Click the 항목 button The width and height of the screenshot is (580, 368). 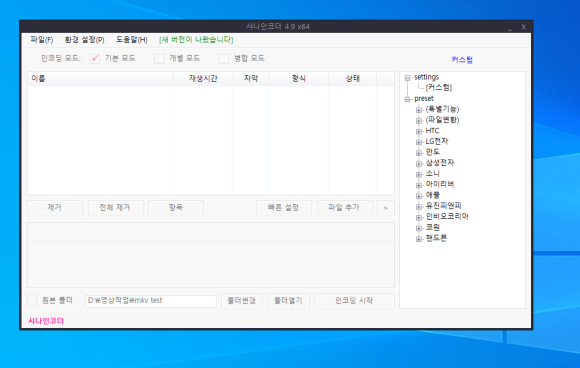point(176,208)
